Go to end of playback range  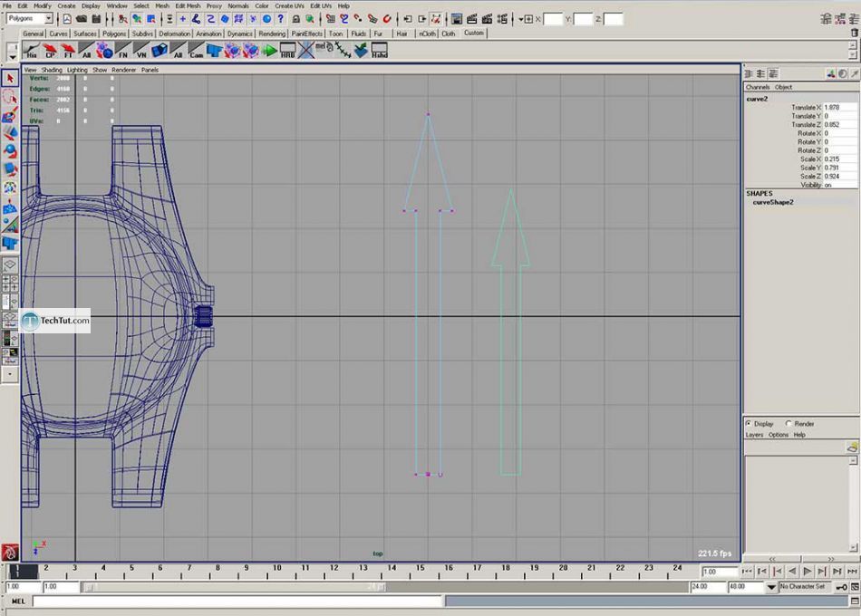(x=852, y=572)
